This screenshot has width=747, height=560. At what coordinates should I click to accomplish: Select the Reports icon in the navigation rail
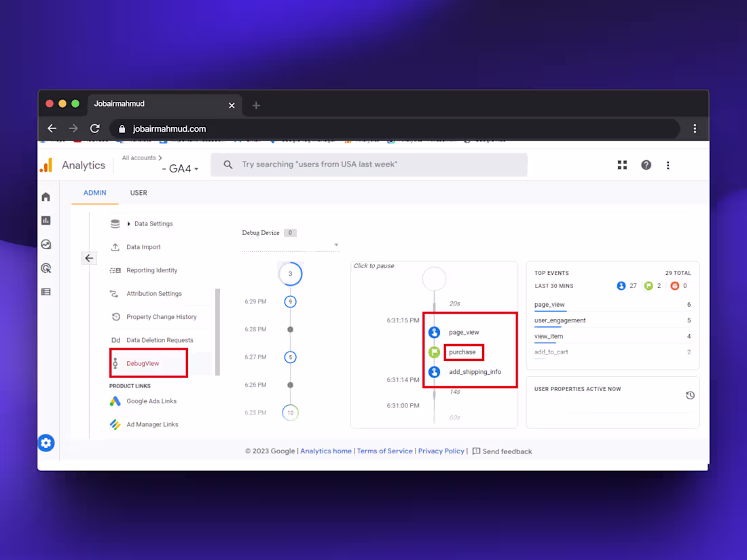tap(45, 220)
